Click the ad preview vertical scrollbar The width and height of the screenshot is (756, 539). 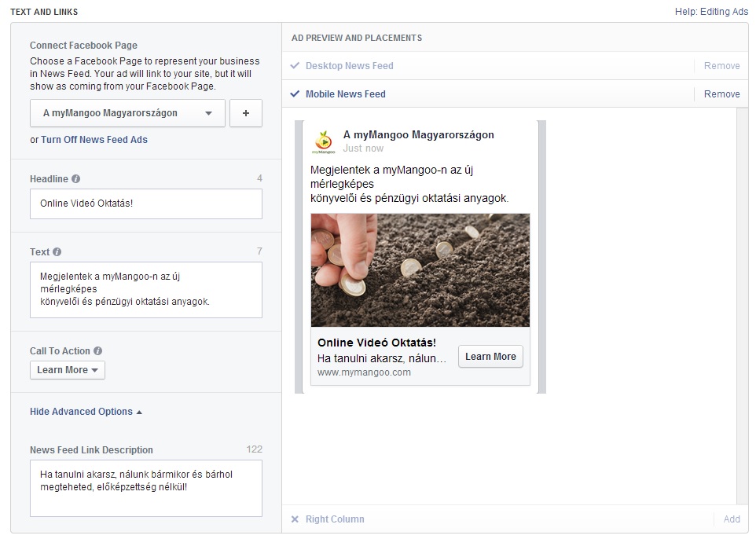(x=743, y=306)
